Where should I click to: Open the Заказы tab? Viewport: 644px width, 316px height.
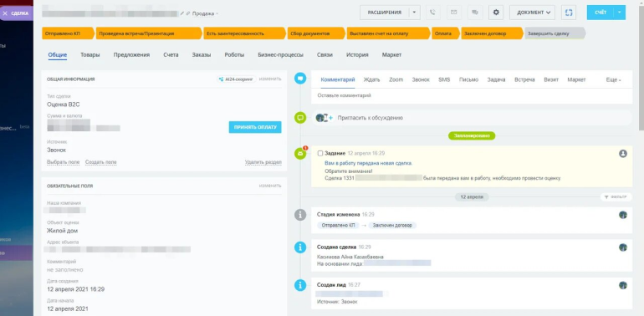[202, 54]
